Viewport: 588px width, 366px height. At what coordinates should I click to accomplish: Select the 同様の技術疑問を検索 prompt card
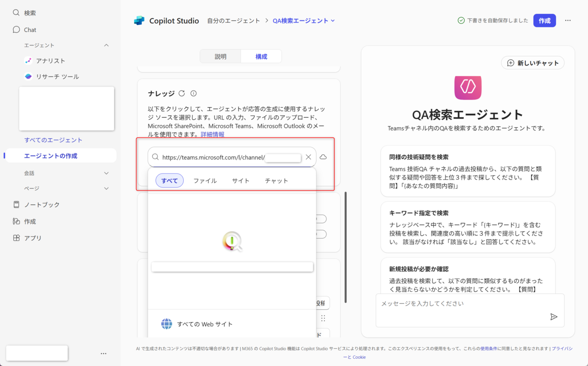click(467, 171)
